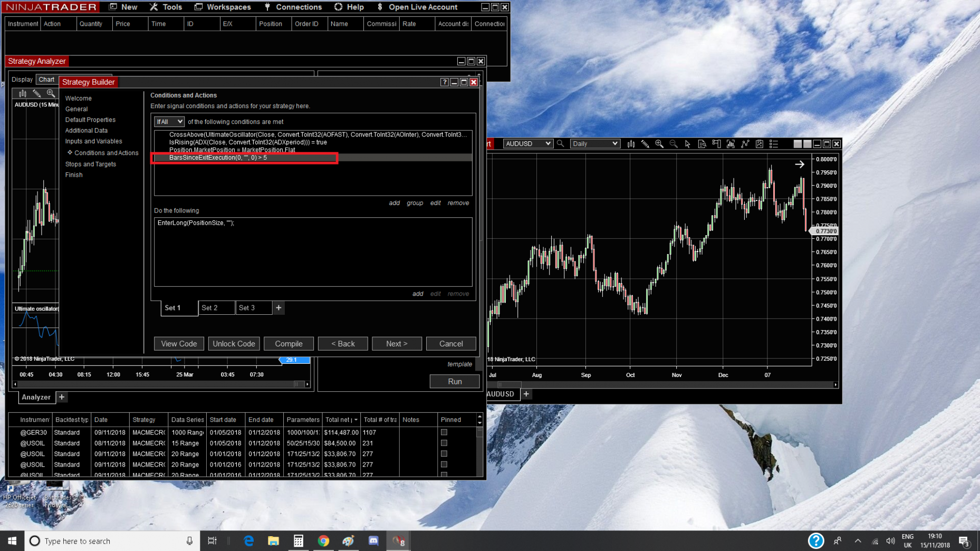The width and height of the screenshot is (980, 551).
Task: Open bar type icon in AUDUSD chart toolbar
Action: point(631,143)
